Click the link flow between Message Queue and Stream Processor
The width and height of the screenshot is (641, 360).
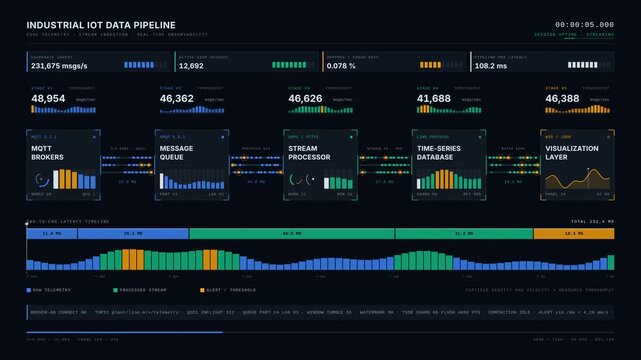[x=256, y=165]
